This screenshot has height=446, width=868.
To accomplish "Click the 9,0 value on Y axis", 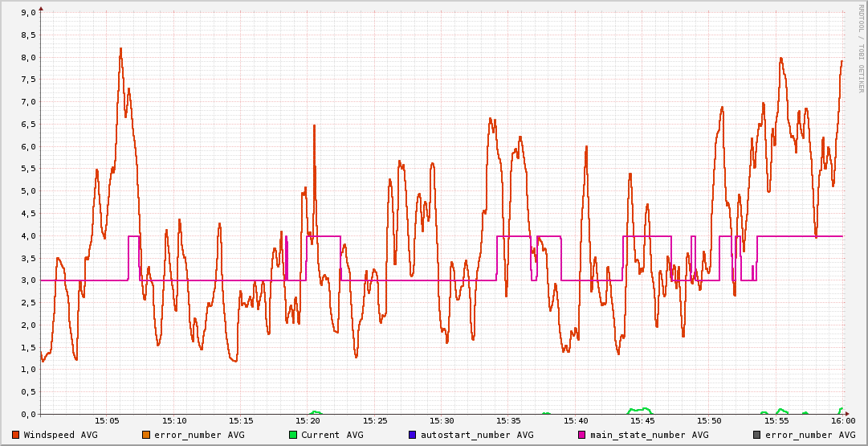I will pos(27,13).
